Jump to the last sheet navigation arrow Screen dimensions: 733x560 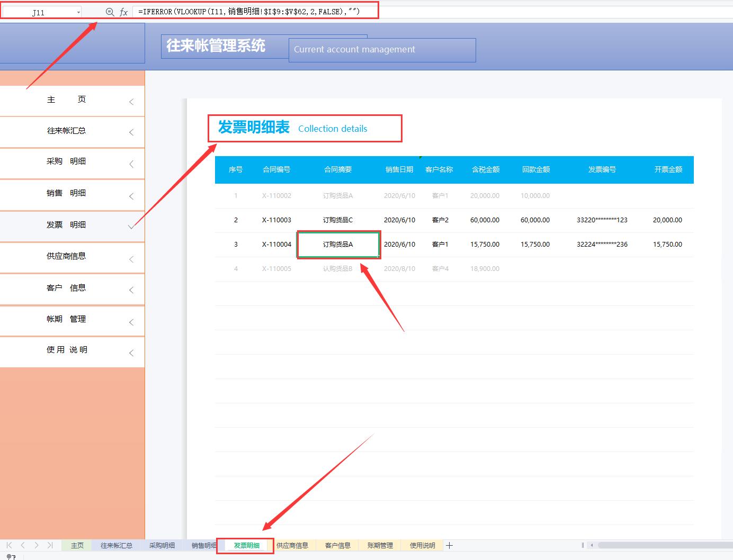[50, 545]
